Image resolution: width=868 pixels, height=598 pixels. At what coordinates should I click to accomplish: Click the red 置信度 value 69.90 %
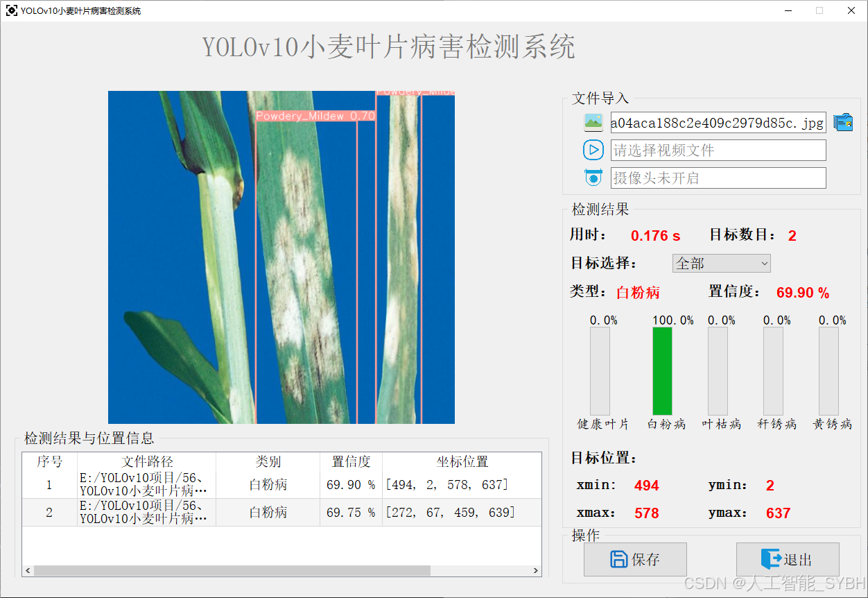click(803, 293)
